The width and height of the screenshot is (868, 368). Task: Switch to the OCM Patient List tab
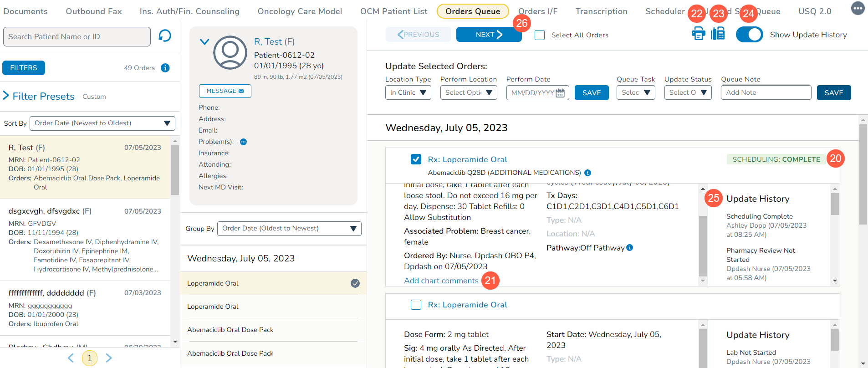(393, 11)
